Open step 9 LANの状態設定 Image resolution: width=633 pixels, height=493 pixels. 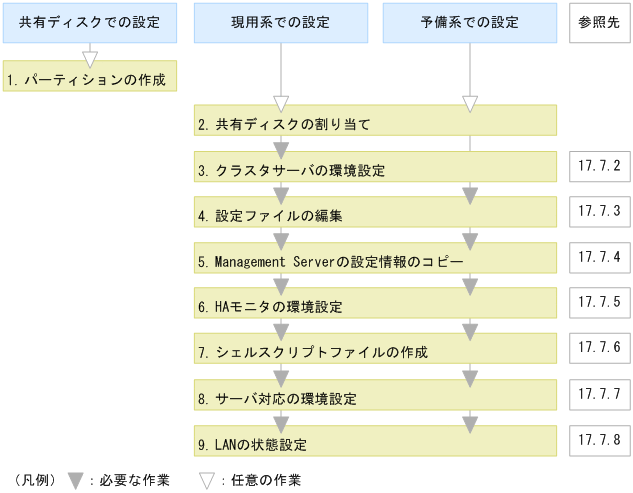tap(375, 442)
